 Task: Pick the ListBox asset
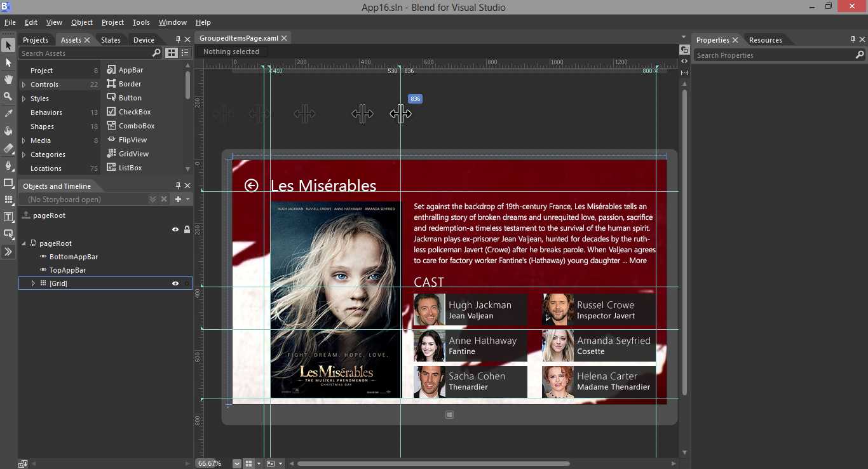click(x=124, y=168)
